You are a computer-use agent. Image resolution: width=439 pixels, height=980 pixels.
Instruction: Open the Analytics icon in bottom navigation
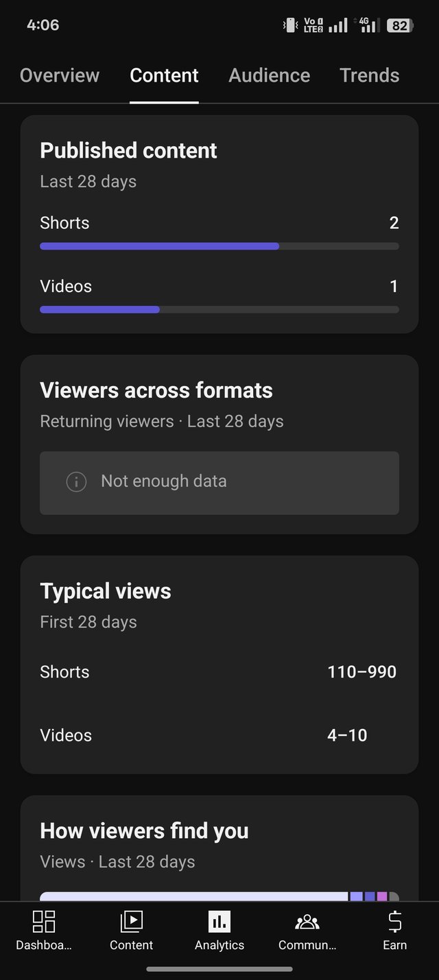coord(219,922)
